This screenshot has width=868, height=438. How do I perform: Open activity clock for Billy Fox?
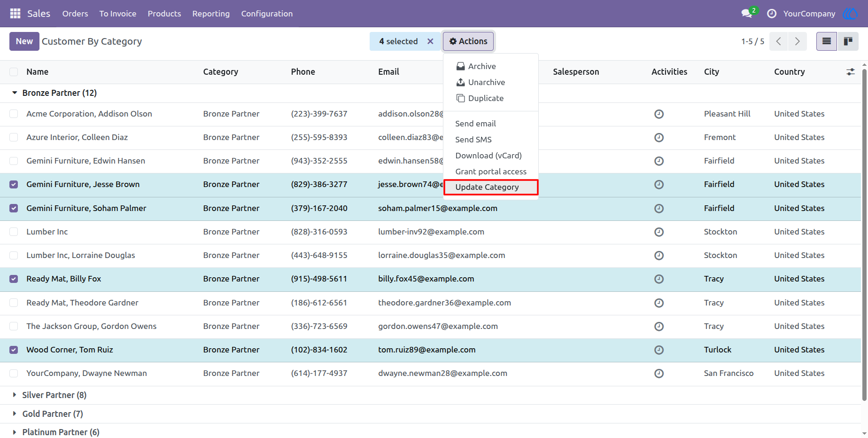[659, 279]
